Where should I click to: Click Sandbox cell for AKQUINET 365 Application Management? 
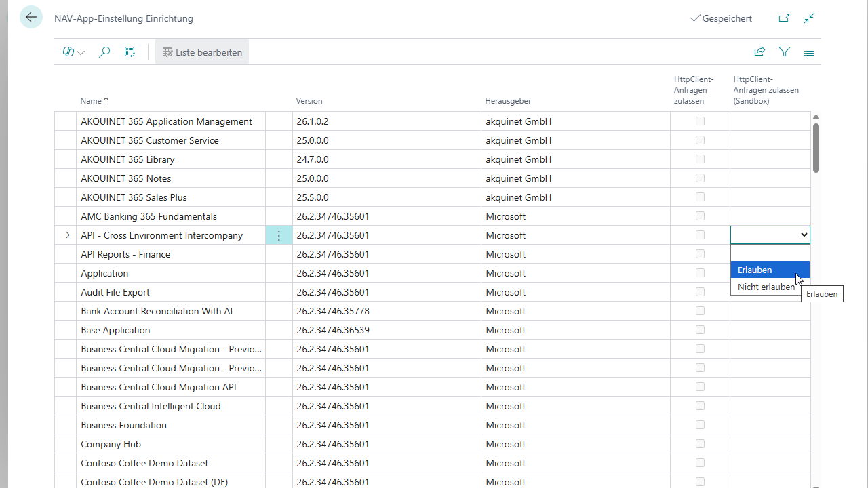[x=770, y=121]
